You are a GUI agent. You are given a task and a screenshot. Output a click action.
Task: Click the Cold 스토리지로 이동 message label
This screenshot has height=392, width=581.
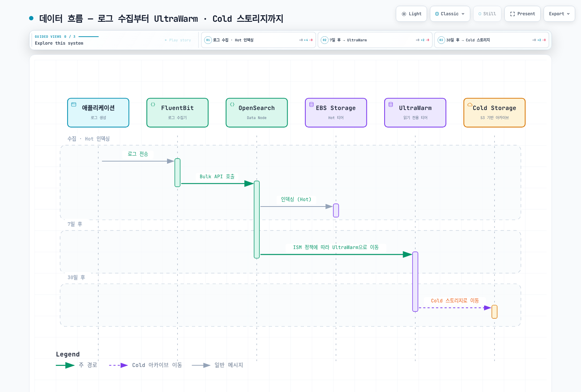pyautogui.click(x=455, y=301)
